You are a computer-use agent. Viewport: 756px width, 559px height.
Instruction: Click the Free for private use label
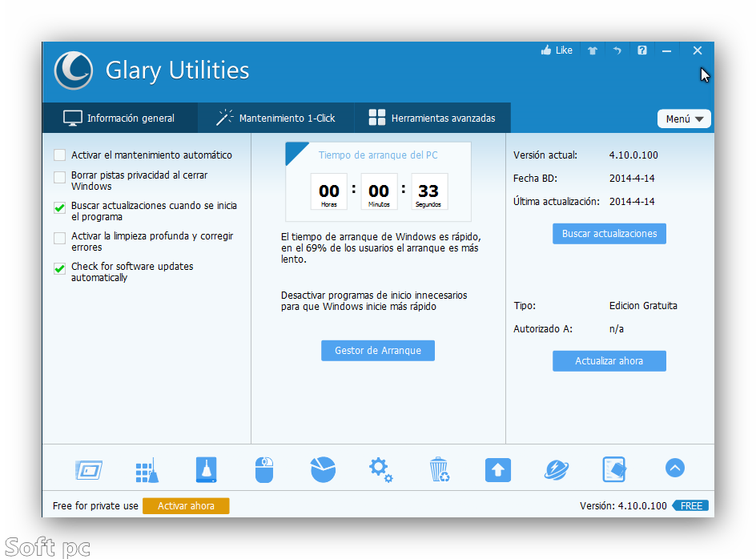[x=95, y=505]
